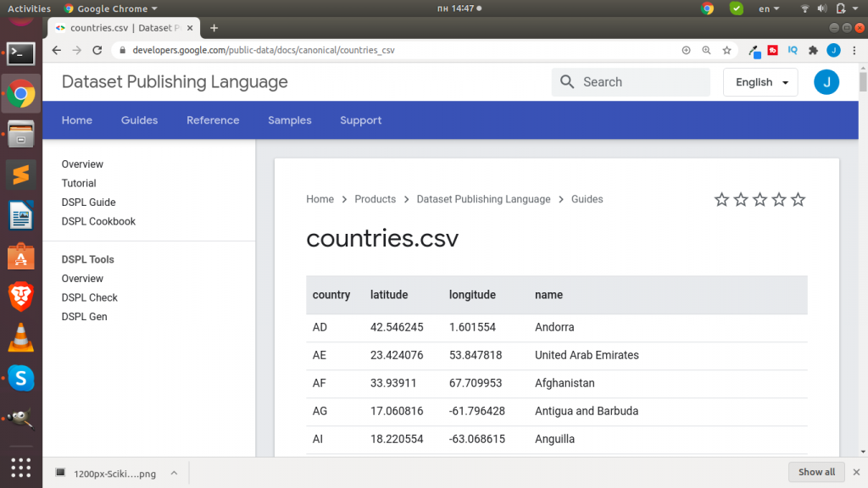Click "Show all" in the downloads bar
The image size is (868, 488).
[815, 472]
